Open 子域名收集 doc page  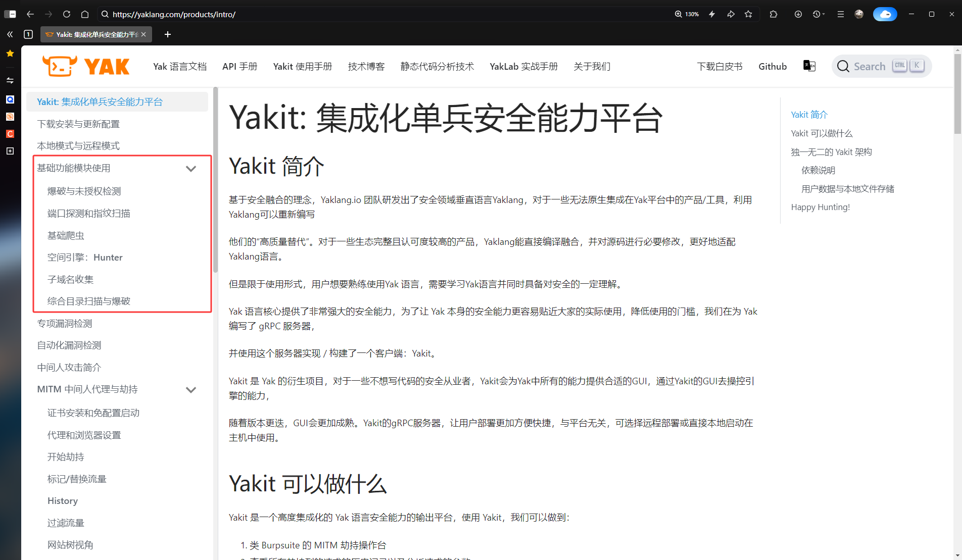pyautogui.click(x=70, y=279)
